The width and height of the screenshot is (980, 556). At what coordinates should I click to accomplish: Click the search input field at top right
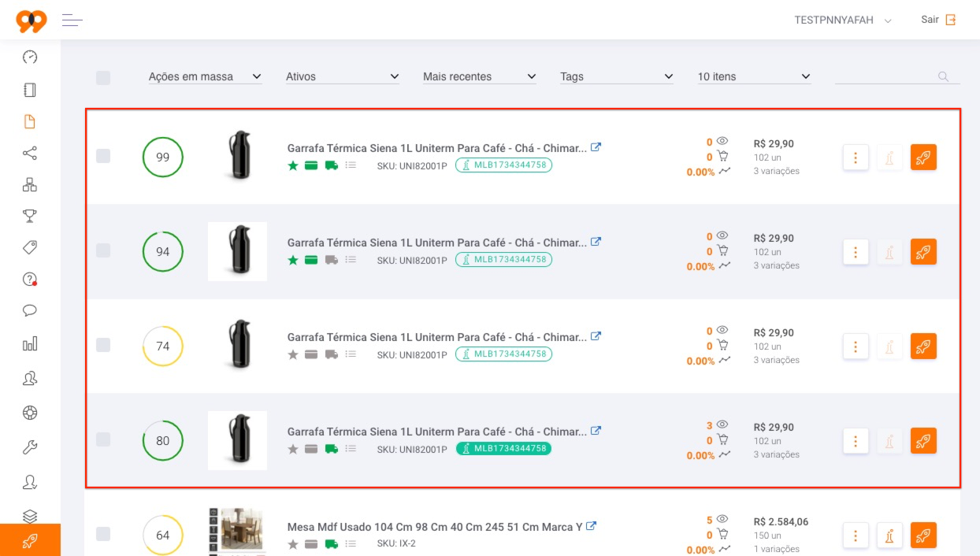coord(897,76)
